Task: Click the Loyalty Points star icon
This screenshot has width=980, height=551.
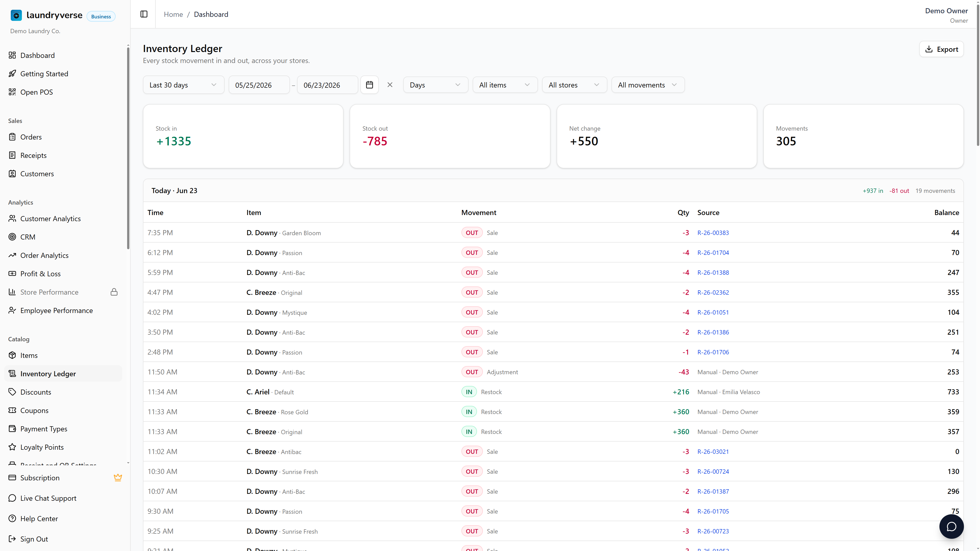Action: click(x=12, y=447)
